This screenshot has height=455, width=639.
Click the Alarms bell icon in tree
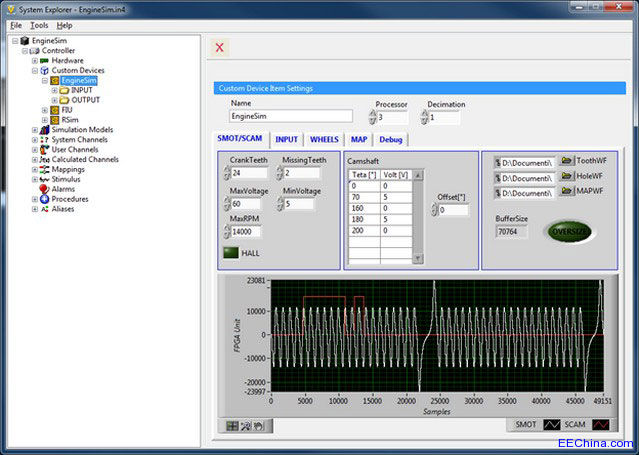click(x=44, y=188)
